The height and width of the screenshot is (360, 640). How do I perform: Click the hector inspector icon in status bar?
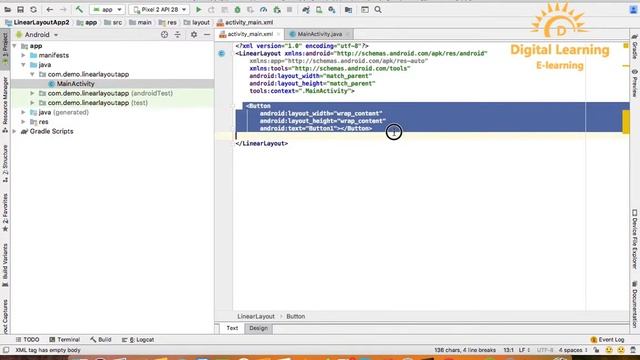[x=633, y=350]
